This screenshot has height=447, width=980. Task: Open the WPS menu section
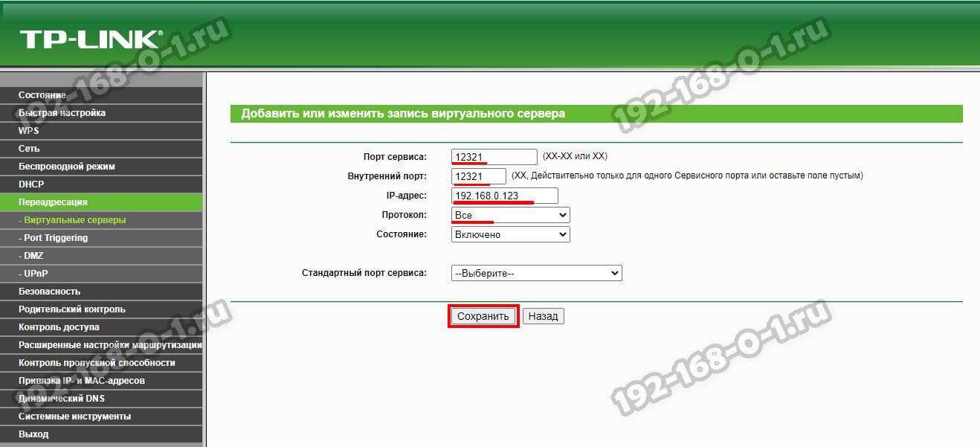[x=29, y=131]
